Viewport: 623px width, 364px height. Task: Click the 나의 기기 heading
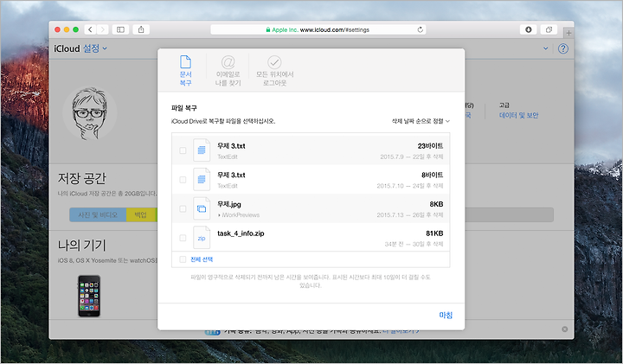coord(82,245)
